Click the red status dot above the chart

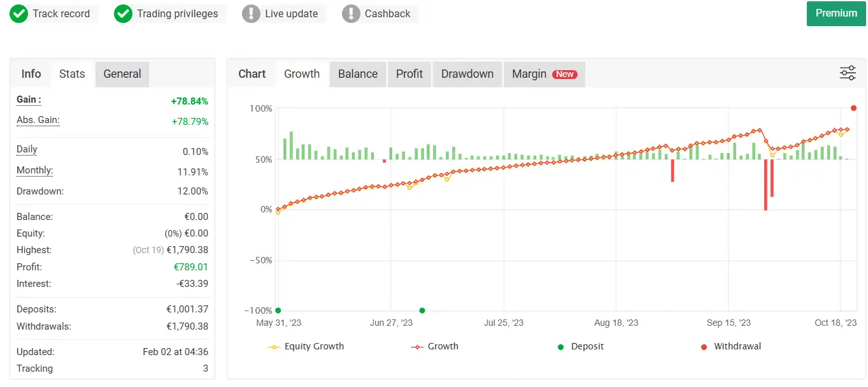point(853,108)
